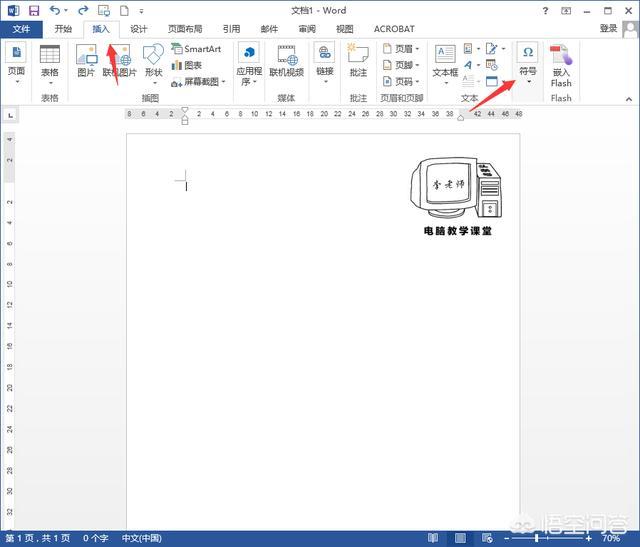640x547 pixels.
Task: Expand the 表格 table dropdown
Action: (49, 64)
